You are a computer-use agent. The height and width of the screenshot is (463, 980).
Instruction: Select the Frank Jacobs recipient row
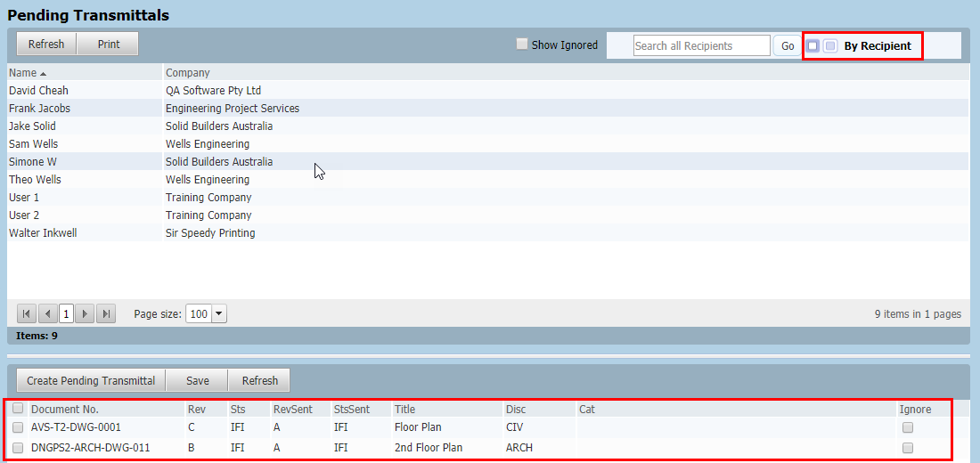(40, 108)
